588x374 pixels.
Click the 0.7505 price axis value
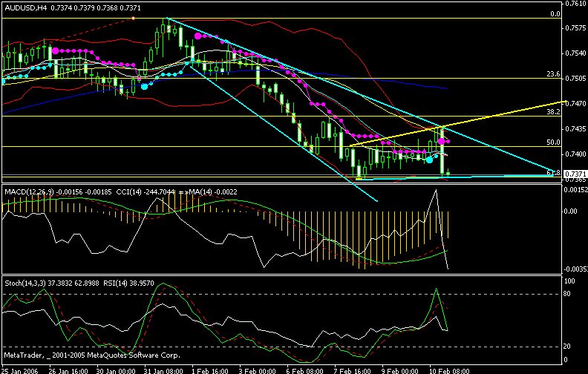click(x=576, y=79)
